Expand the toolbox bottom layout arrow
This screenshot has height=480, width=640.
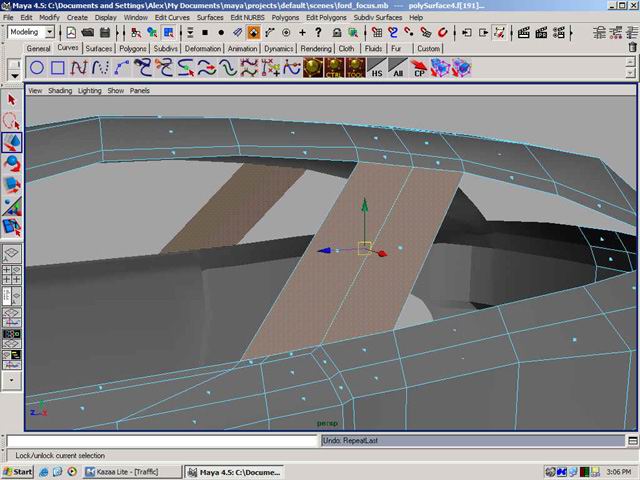[12, 381]
